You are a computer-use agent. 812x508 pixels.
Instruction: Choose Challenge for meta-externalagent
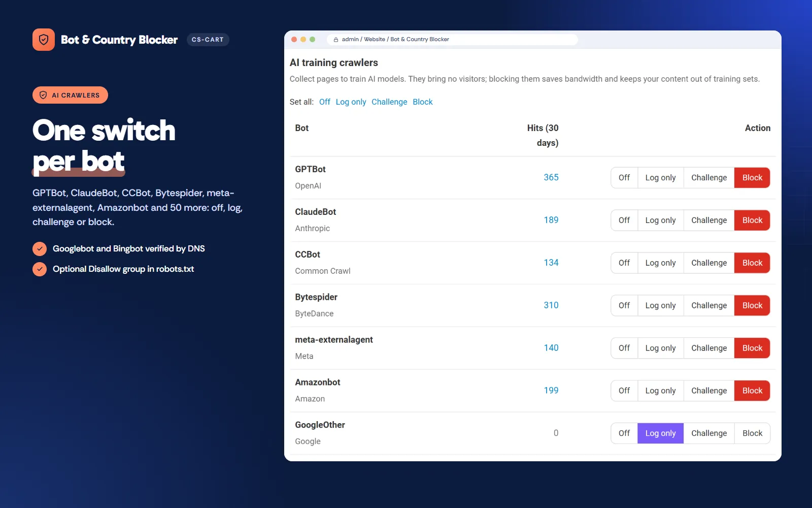[x=709, y=348]
